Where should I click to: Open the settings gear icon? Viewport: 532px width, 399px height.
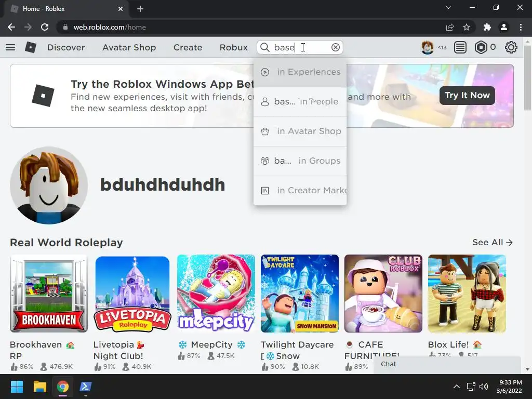tap(511, 47)
